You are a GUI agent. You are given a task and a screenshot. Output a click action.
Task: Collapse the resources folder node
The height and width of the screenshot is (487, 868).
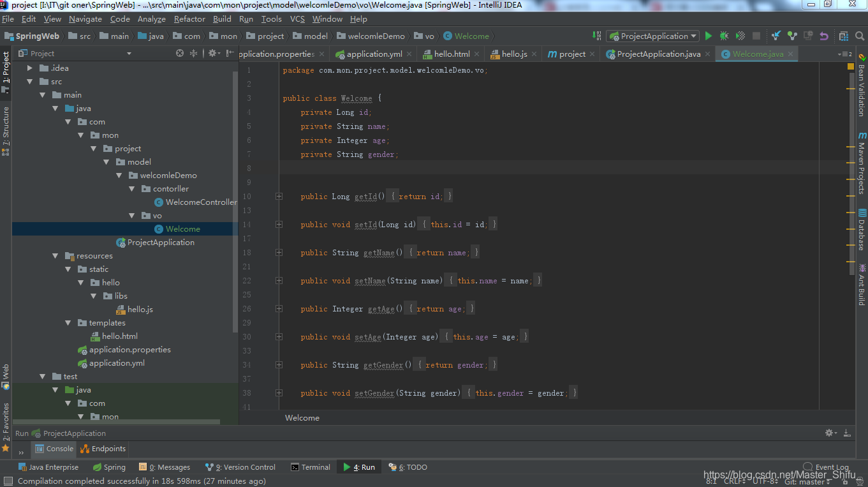click(x=55, y=255)
